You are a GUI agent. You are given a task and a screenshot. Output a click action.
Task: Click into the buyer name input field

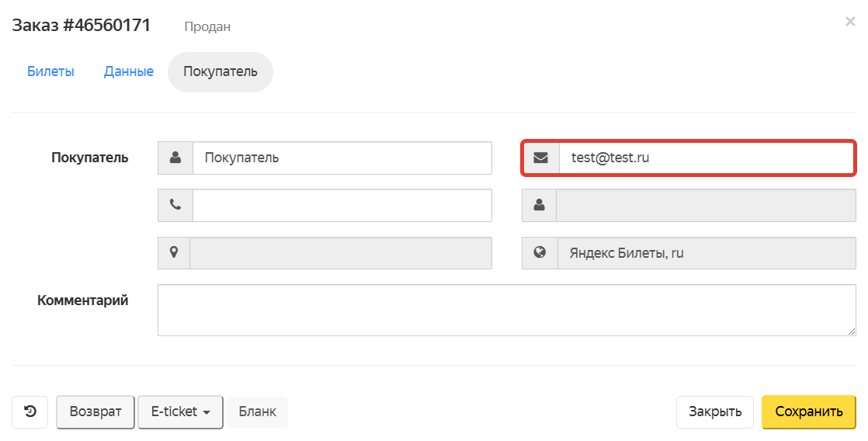(342, 158)
